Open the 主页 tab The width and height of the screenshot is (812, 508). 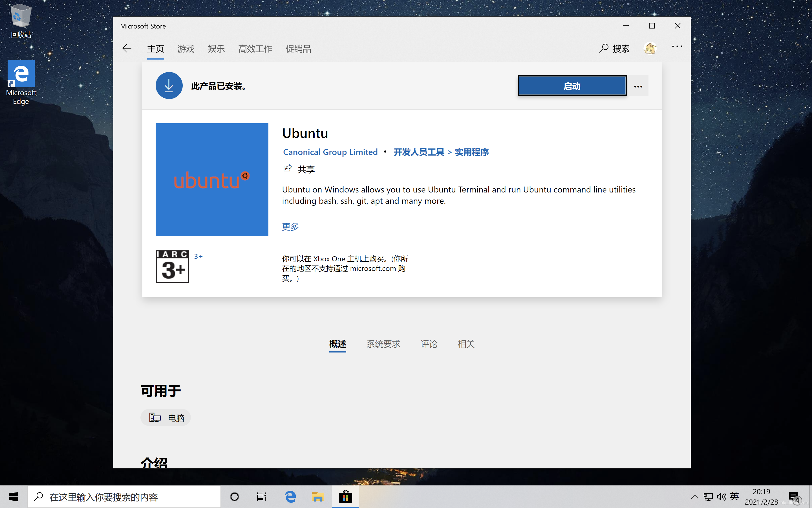pyautogui.click(x=155, y=49)
